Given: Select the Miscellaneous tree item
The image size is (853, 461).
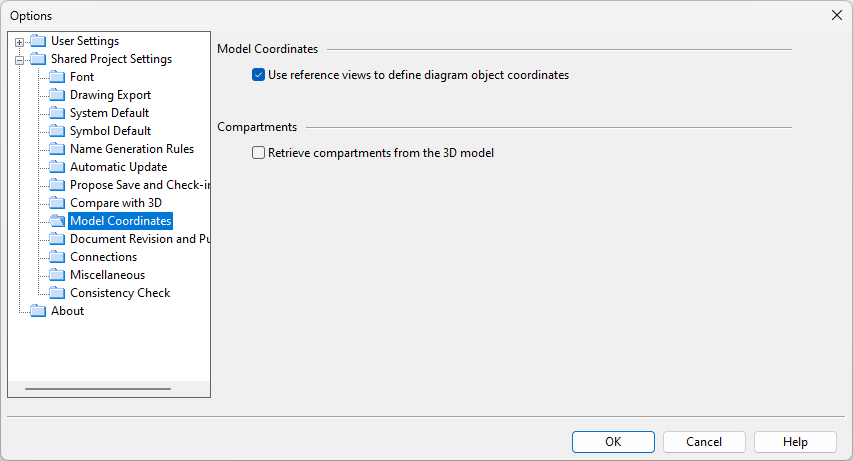Looking at the screenshot, I should point(107,275).
